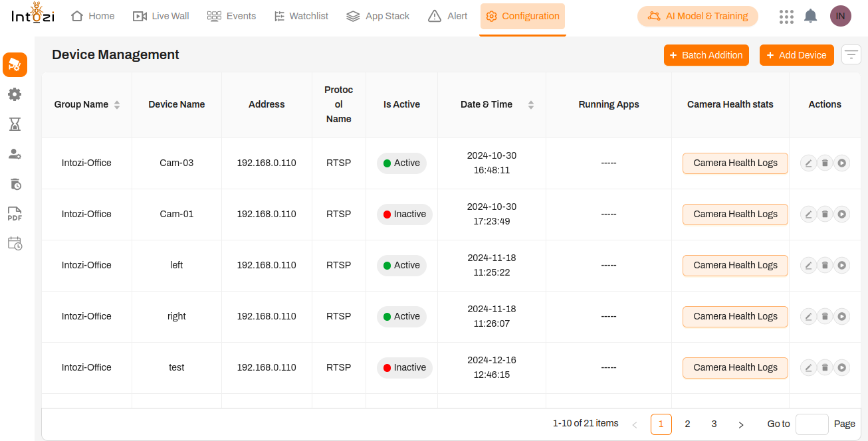Open the PDF reports sidebar icon
The image size is (868, 441).
coord(15,213)
